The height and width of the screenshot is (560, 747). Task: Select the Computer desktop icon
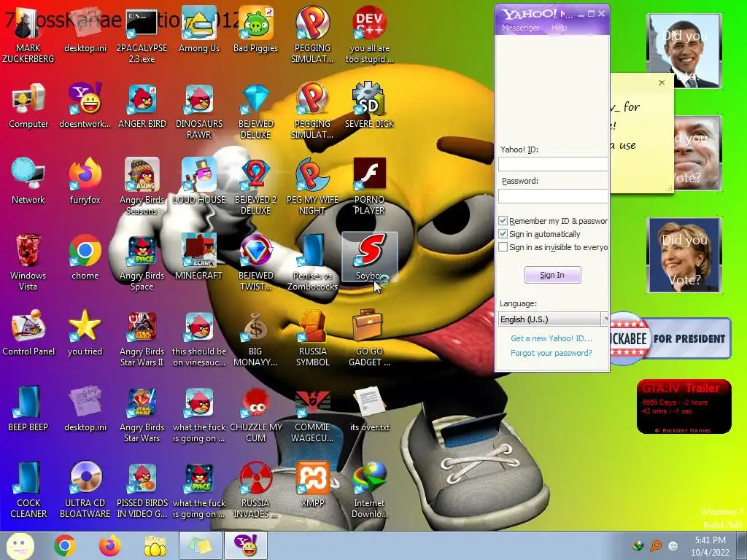click(28, 106)
